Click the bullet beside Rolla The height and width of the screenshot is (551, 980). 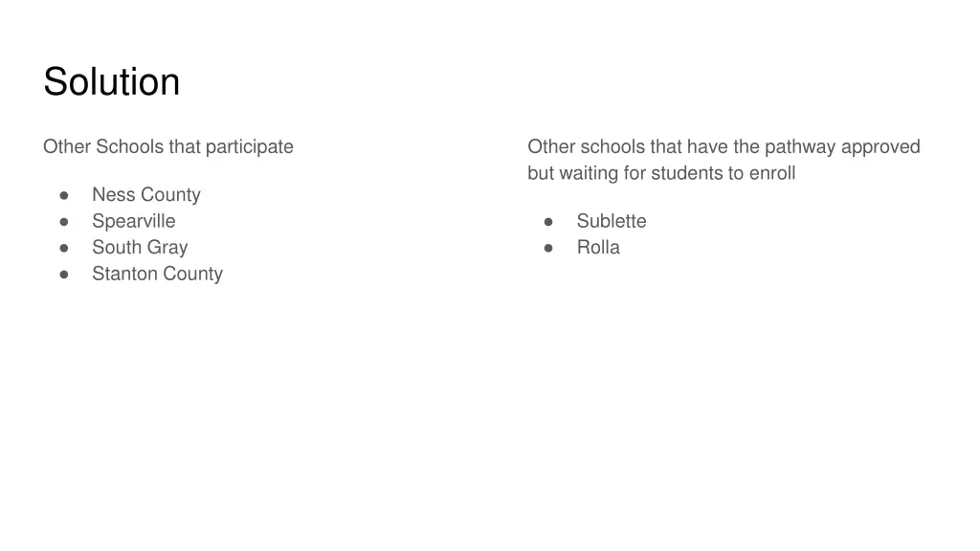pos(548,248)
